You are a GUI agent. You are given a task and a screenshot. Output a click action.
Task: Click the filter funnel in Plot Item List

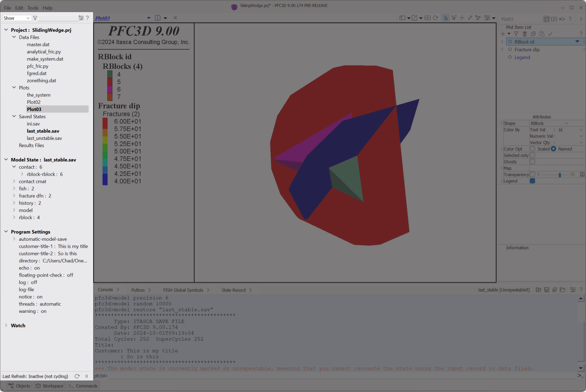(x=516, y=34)
